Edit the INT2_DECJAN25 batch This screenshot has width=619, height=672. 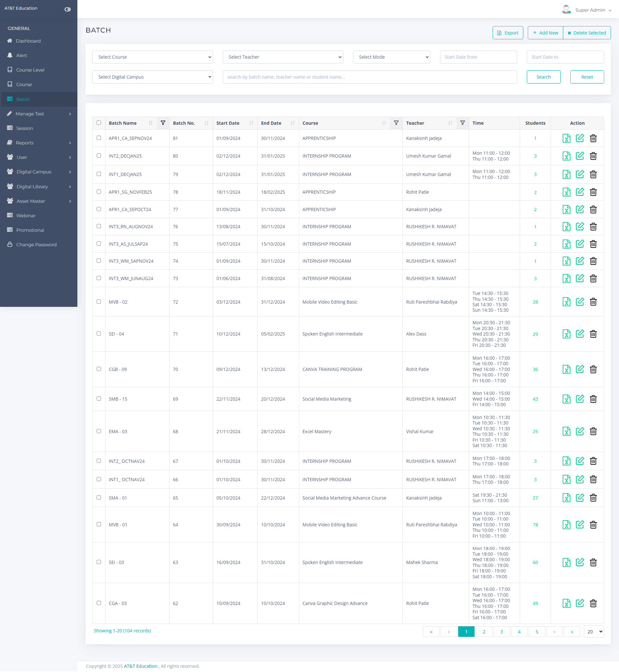point(579,156)
